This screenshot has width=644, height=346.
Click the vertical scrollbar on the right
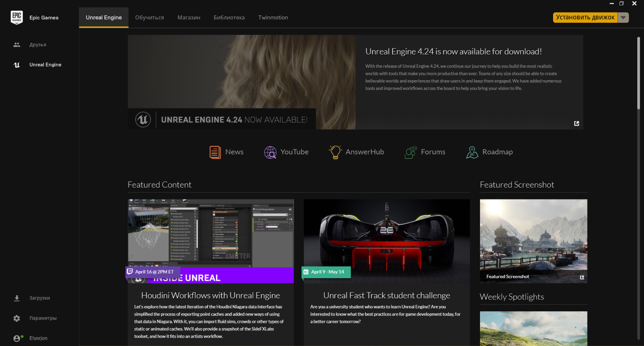638,73
